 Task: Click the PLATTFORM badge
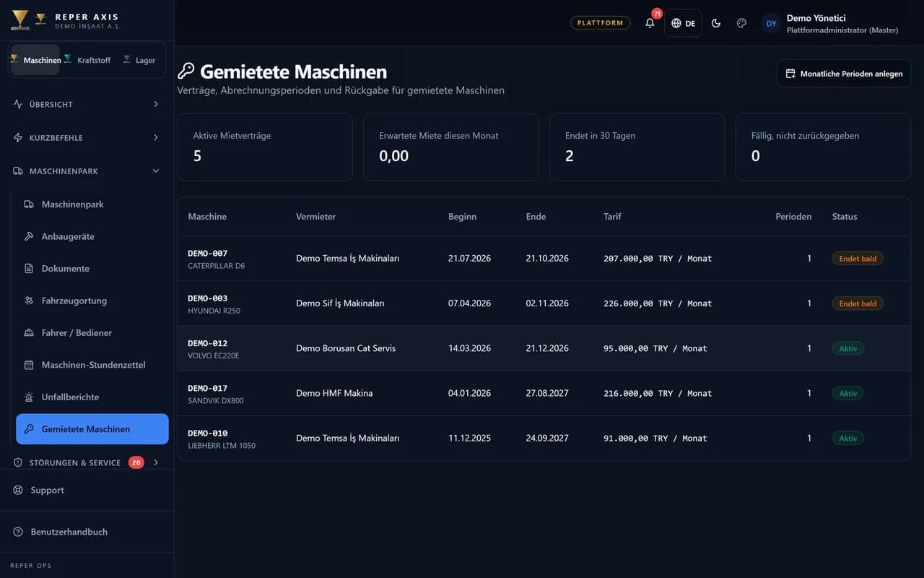[600, 23]
